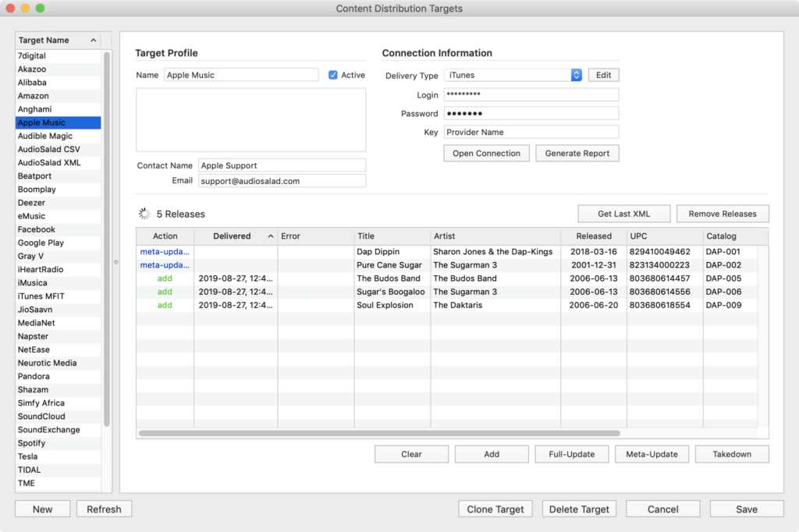
Task: Click the Catalog column header
Action: click(x=736, y=236)
